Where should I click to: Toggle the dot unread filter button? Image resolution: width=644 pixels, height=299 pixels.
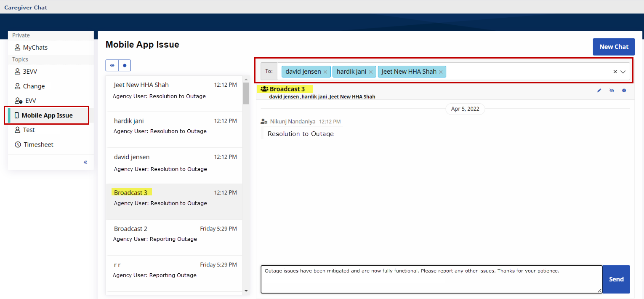[125, 66]
